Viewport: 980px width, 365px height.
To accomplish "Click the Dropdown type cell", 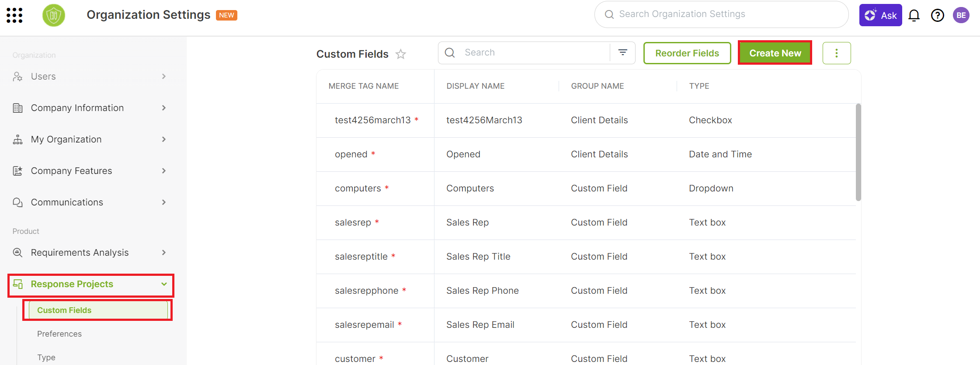I will click(x=711, y=188).
